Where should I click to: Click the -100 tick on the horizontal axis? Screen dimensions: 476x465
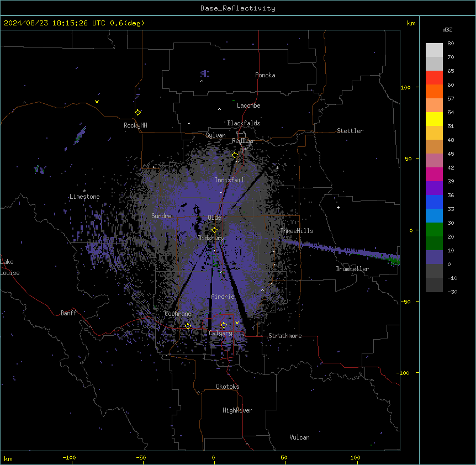[69, 457]
